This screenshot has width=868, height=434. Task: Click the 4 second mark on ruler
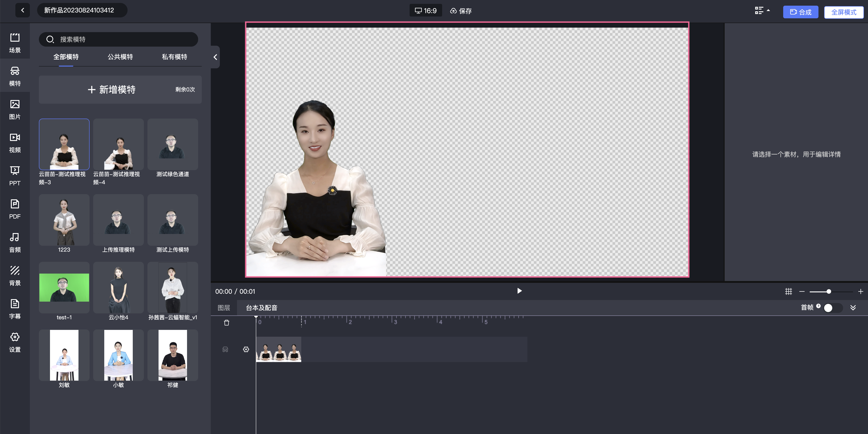click(440, 322)
